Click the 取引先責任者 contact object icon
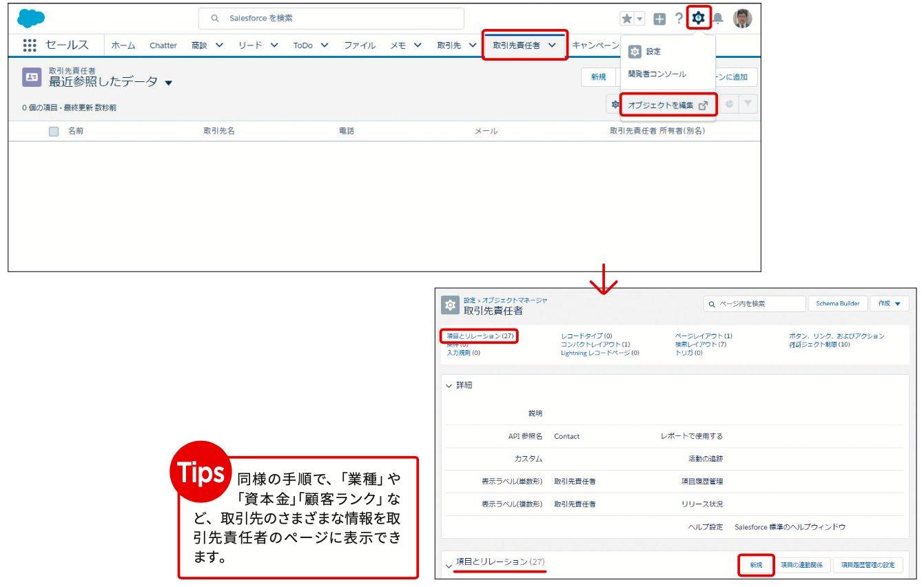The width and height of the screenshot is (924, 587). [x=32, y=77]
